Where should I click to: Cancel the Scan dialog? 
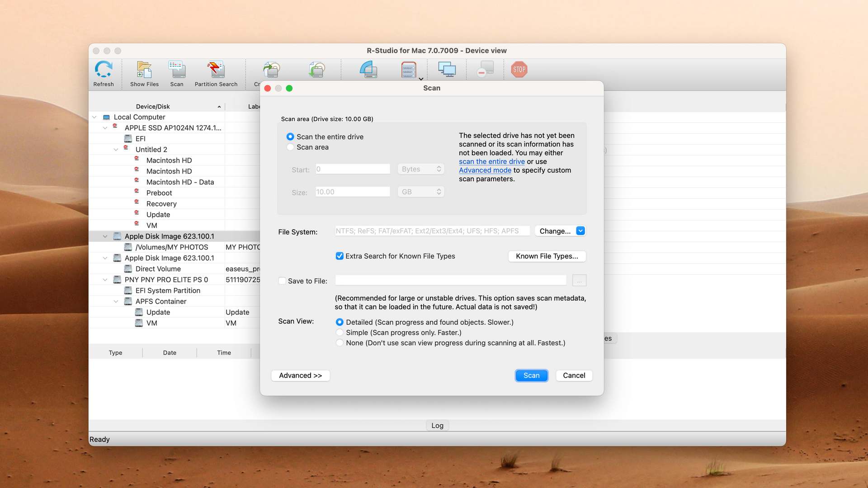[574, 375]
